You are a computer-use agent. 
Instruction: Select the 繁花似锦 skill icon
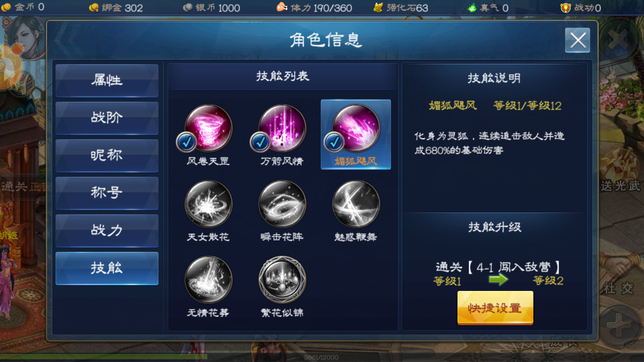tap(282, 280)
